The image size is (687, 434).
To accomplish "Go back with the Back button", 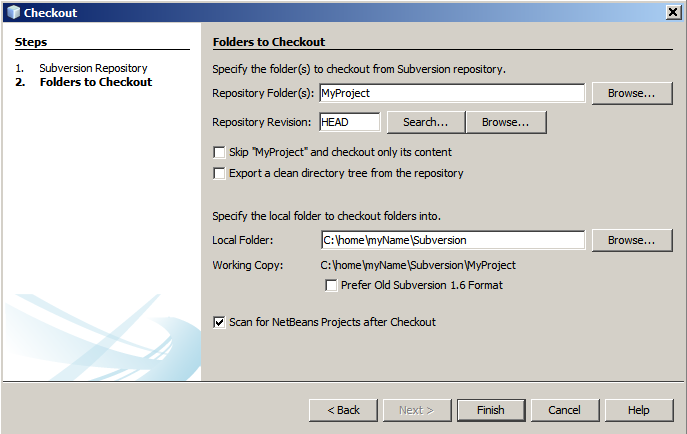I will (343, 410).
